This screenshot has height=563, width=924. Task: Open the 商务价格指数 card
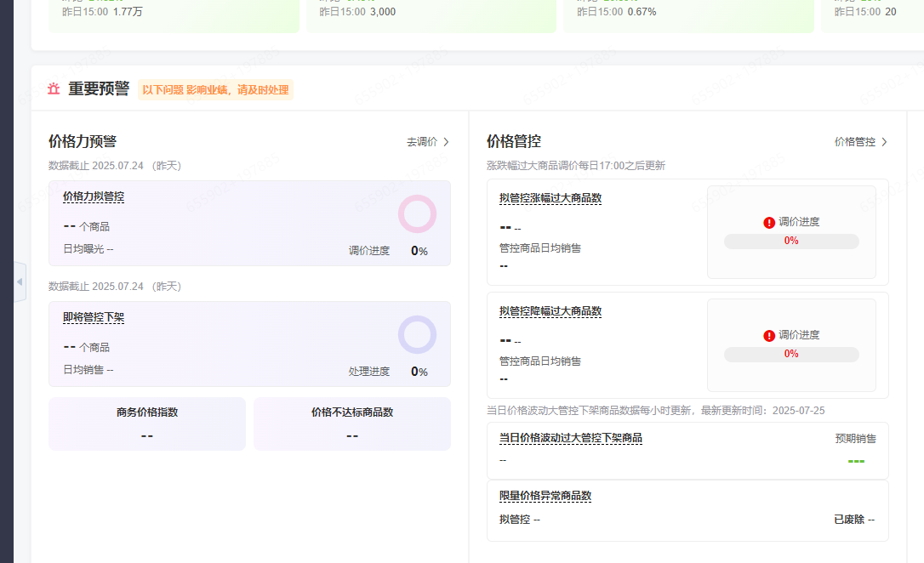click(x=147, y=424)
